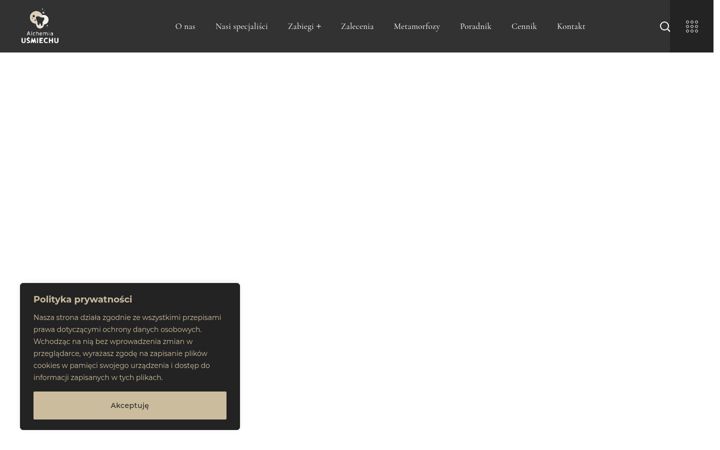Open the Metamorfozy page
720x450 pixels.
[416, 26]
